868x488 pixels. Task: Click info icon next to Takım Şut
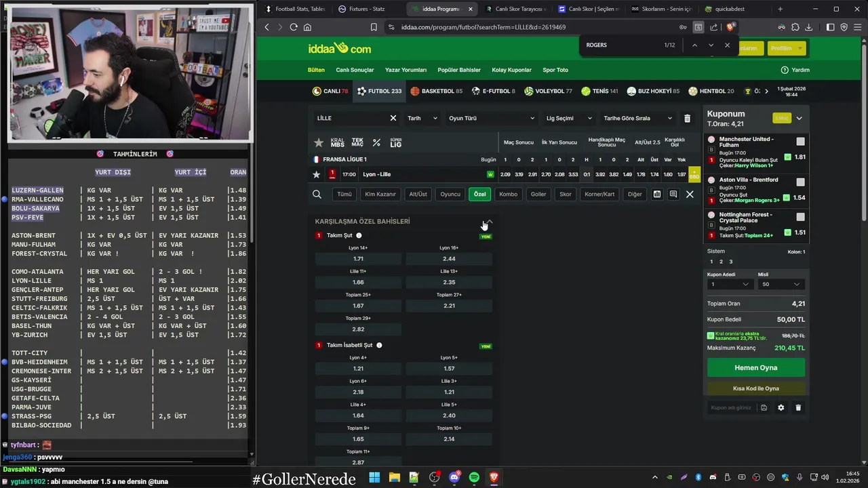359,235
